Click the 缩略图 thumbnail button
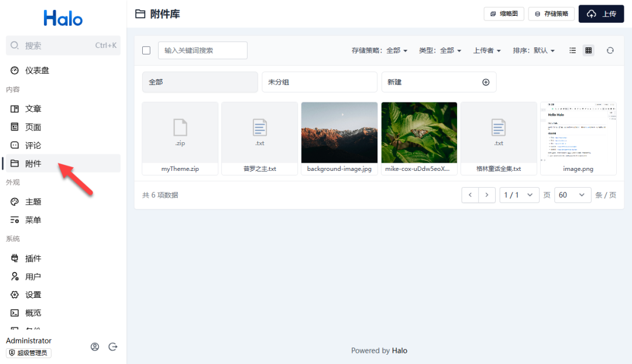 point(504,13)
